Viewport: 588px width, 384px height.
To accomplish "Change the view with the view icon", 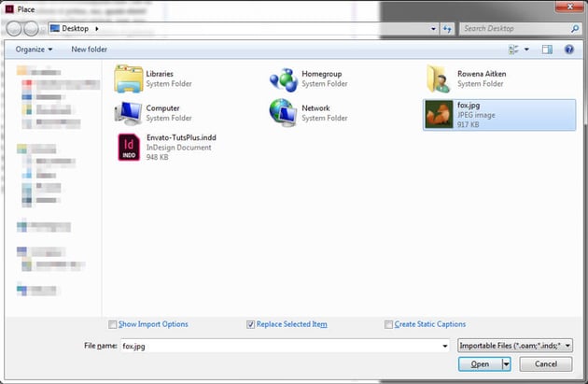I will (x=513, y=50).
